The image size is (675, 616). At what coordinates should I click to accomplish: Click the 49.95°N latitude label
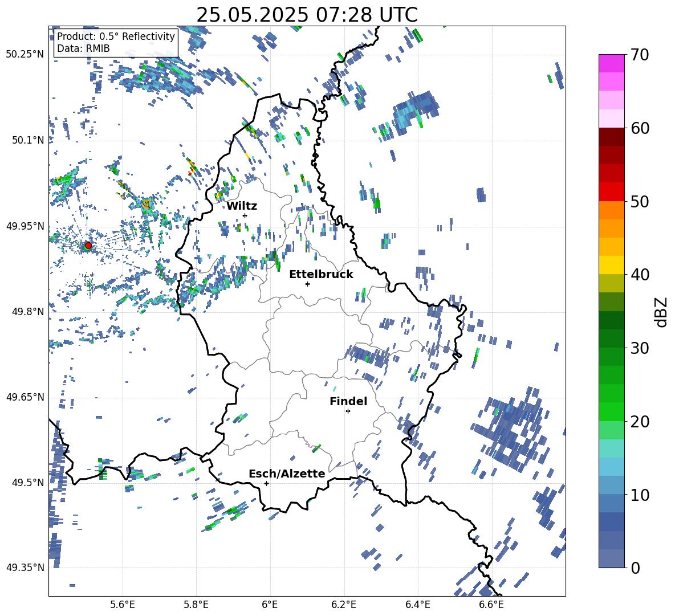(x=25, y=226)
